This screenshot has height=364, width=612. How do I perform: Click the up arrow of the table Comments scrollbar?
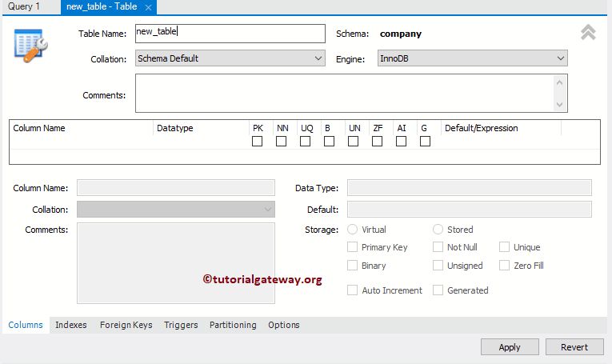pyautogui.click(x=560, y=82)
